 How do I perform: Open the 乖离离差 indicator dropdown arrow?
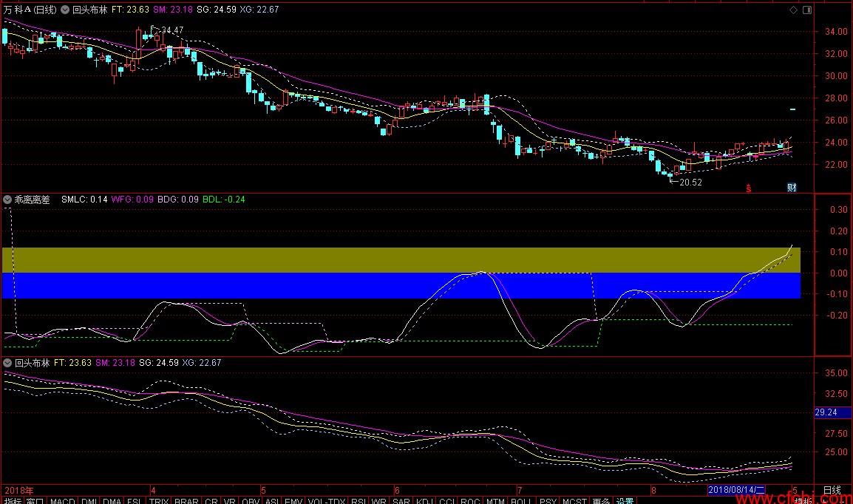pos(7,200)
